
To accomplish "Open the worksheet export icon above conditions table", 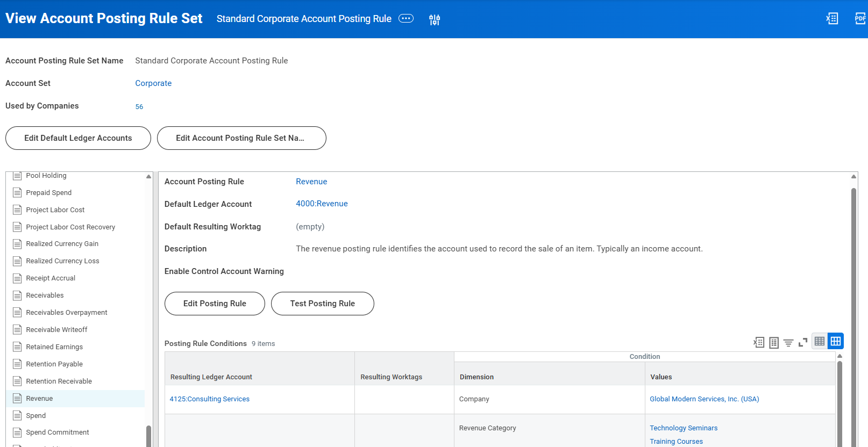I will [774, 342].
